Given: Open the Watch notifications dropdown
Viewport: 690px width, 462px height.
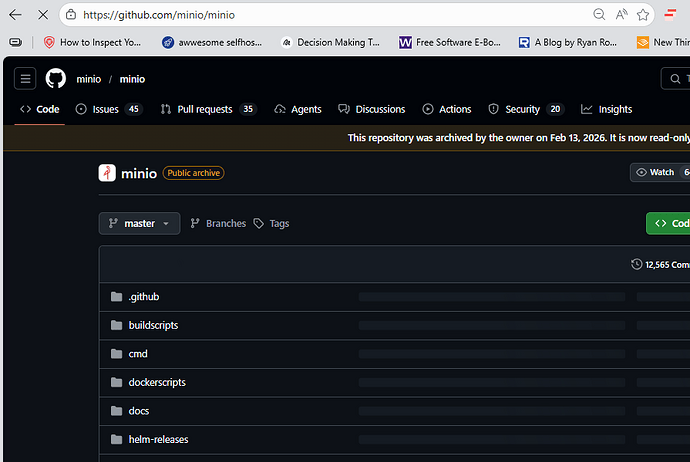Looking at the screenshot, I should (660, 173).
